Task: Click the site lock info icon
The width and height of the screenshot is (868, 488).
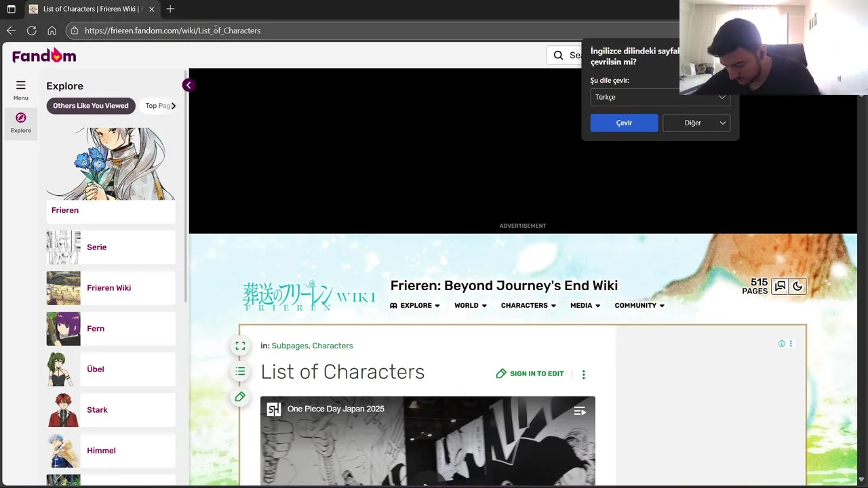Action: pyautogui.click(x=75, y=30)
